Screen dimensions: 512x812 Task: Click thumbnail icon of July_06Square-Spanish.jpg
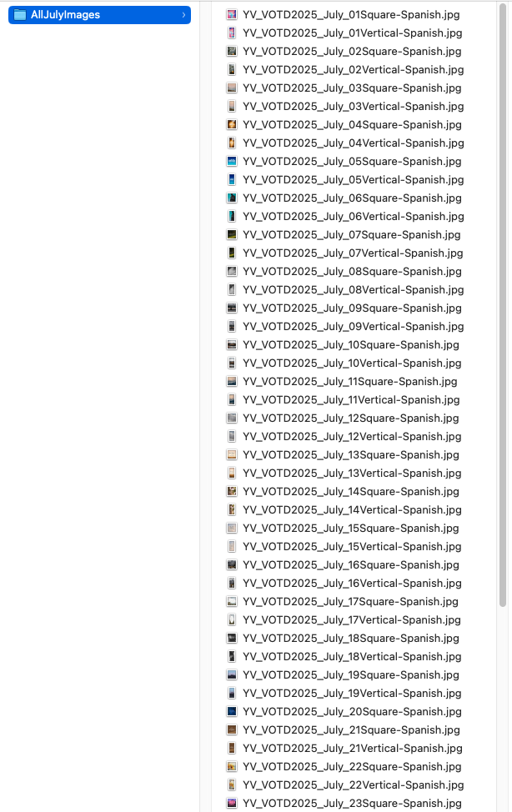[232, 198]
